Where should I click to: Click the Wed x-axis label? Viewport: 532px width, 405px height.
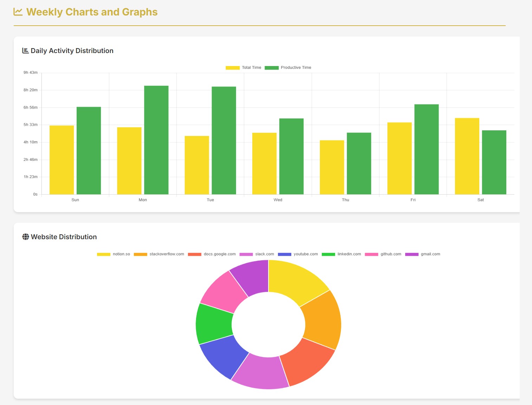pyautogui.click(x=278, y=200)
